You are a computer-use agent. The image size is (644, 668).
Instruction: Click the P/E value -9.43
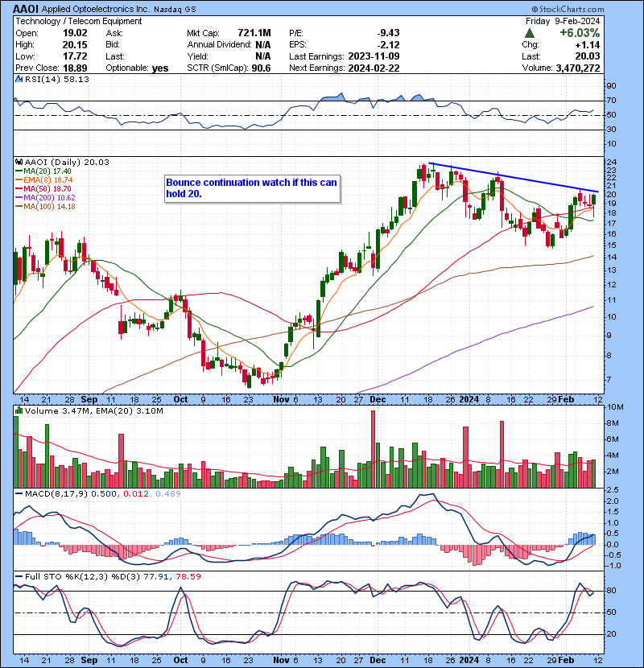[388, 33]
